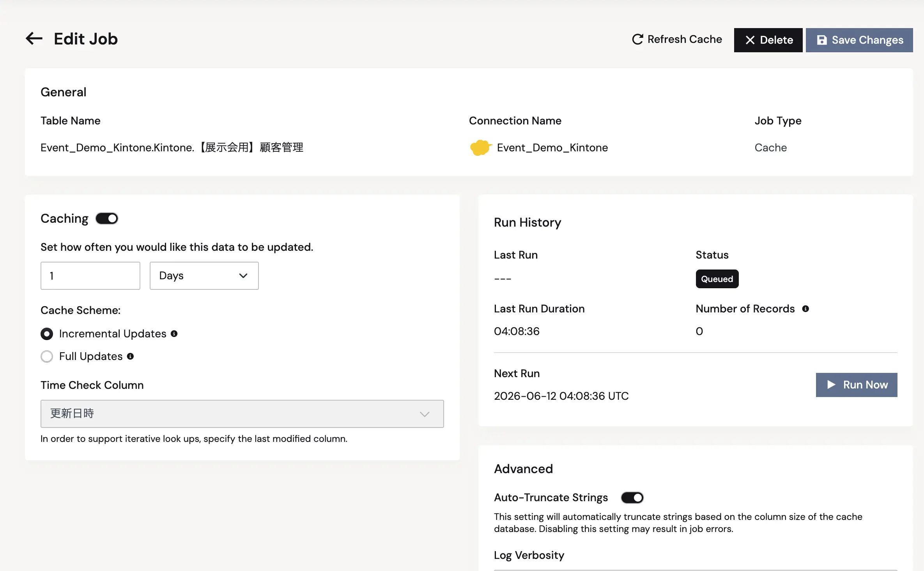Select the Incremental Updates radio option
The image size is (924, 571).
[x=47, y=334]
